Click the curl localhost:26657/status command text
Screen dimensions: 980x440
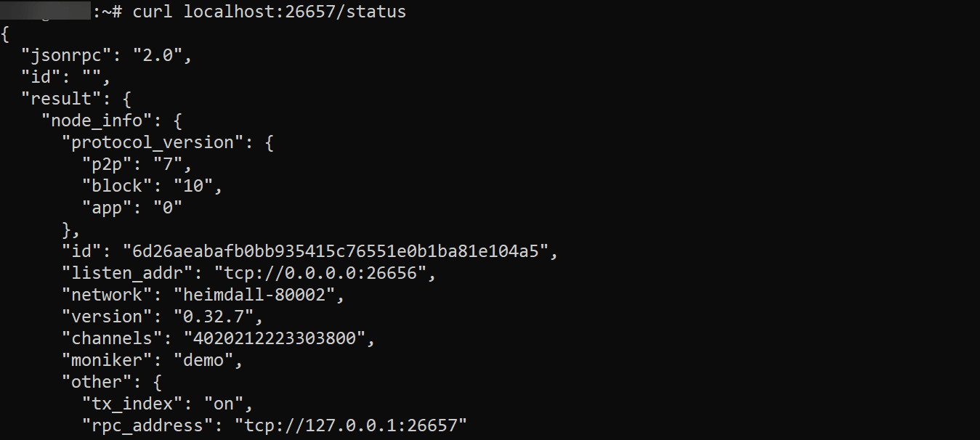(269, 12)
